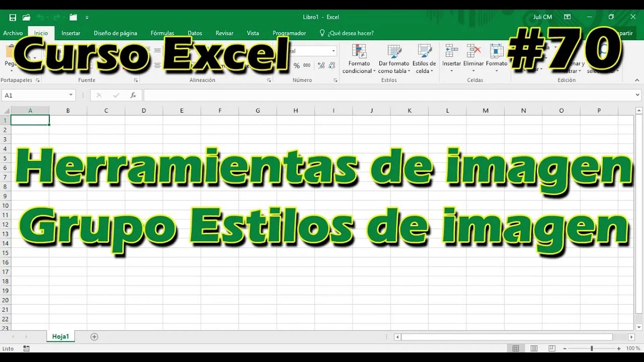
Task: Click Enter checkmark icon in formula bar
Action: [x=116, y=95]
